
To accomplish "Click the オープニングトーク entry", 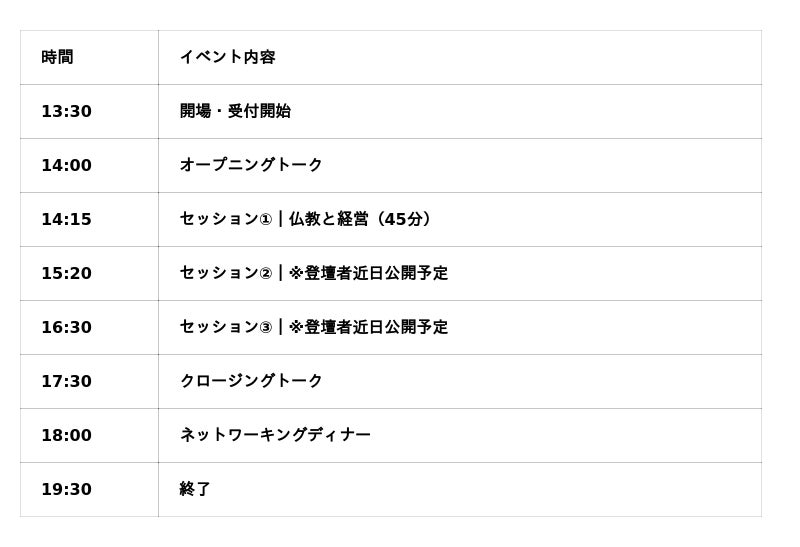I will pyautogui.click(x=251, y=166).
